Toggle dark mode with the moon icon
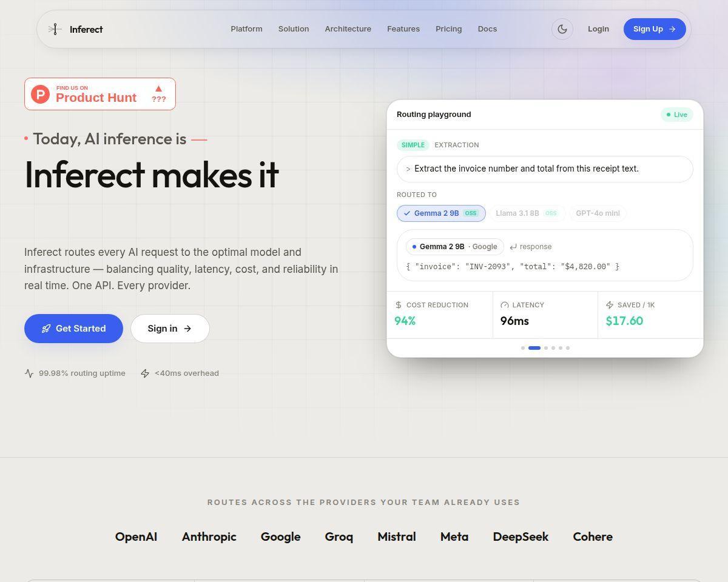 [562, 29]
